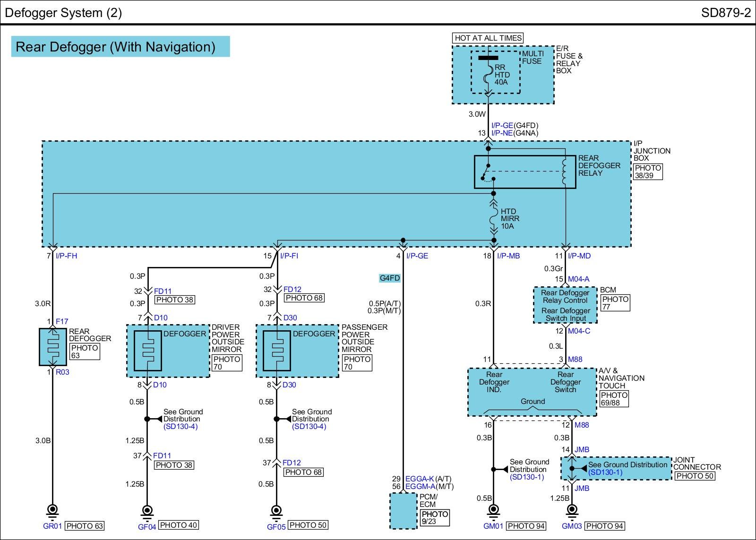Click the PCM/ECM module box
The width and height of the screenshot is (756, 540).
[404, 511]
